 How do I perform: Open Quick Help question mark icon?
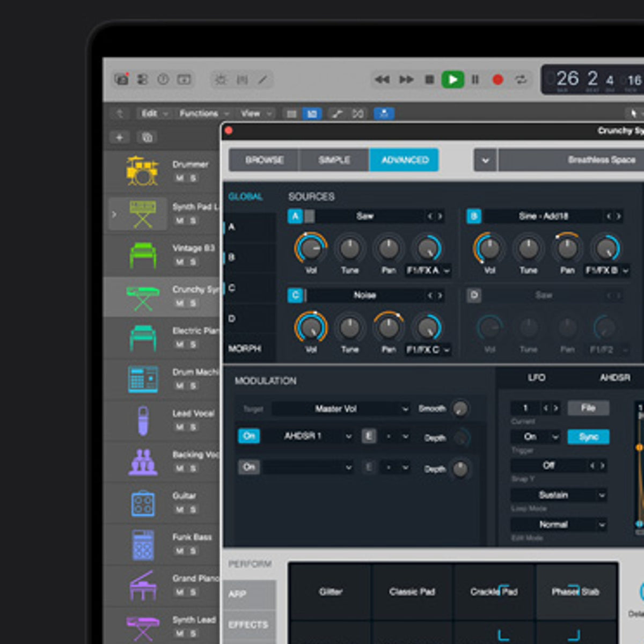[x=163, y=79]
